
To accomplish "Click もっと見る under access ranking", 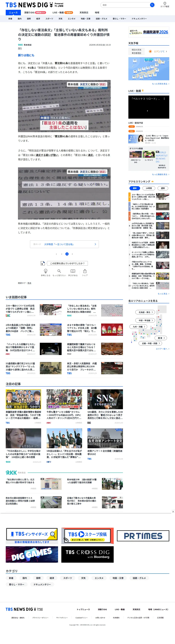I will pyautogui.click(x=164, y=294).
